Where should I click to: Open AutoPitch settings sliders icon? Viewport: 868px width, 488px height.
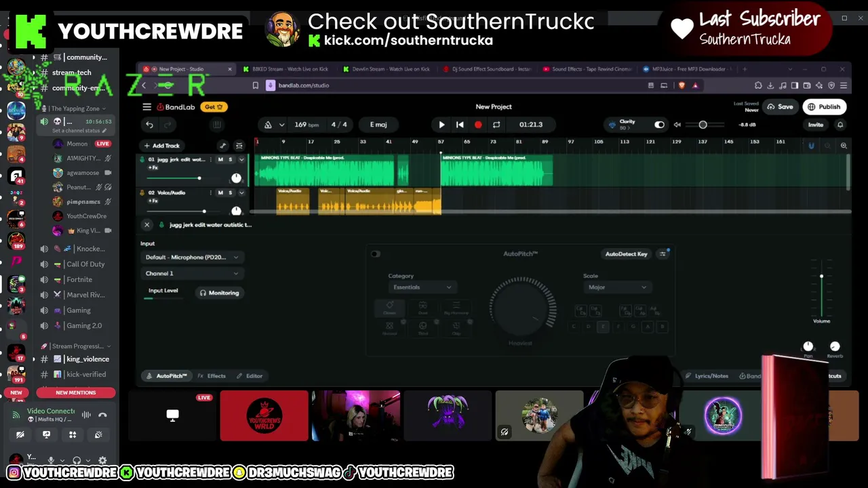coord(663,254)
